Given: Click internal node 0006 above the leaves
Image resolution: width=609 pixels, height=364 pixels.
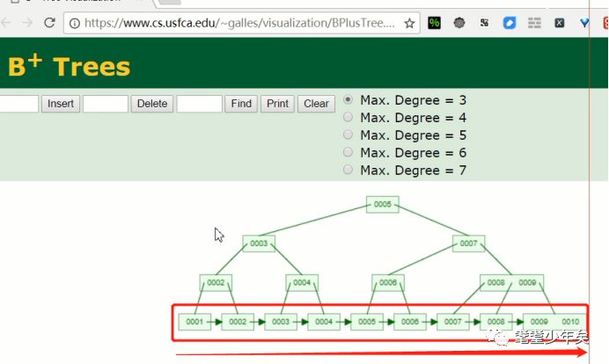Looking at the screenshot, I should [388, 282].
